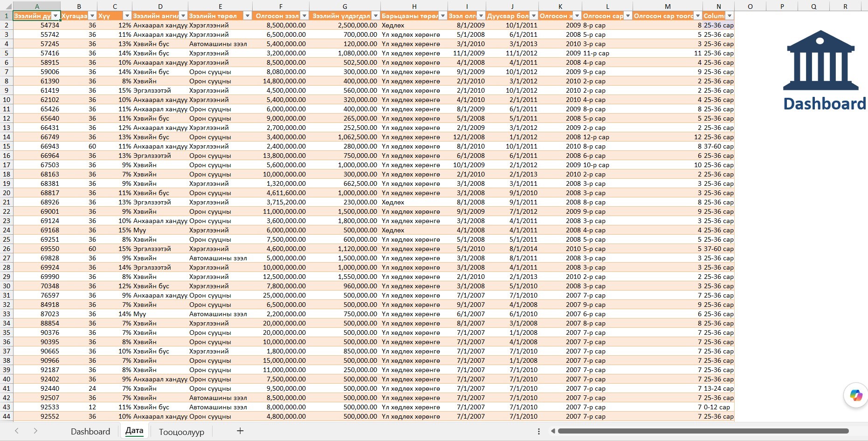
Task: Click the 10-р сар cell
Action: [607, 165]
